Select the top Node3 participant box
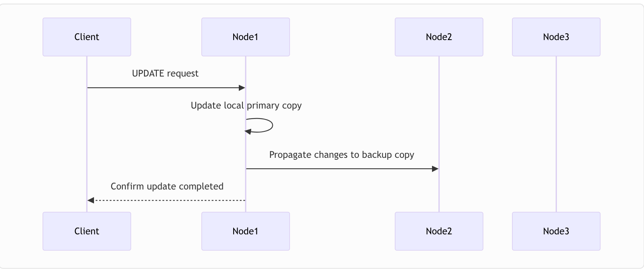Image resolution: width=644 pixels, height=270 pixels. tap(556, 37)
